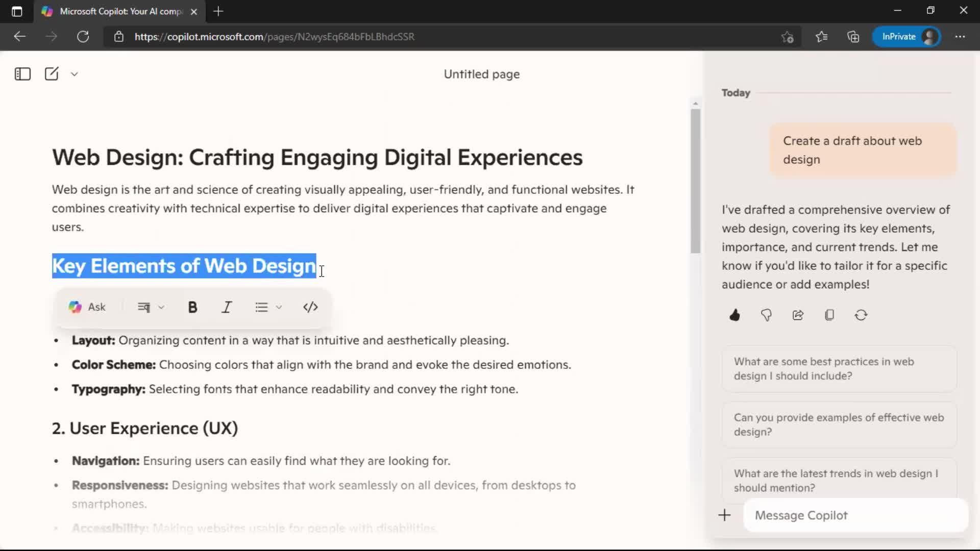Close the Microsoft Copilot tab
Screen dimensions: 980x551
[194, 12]
